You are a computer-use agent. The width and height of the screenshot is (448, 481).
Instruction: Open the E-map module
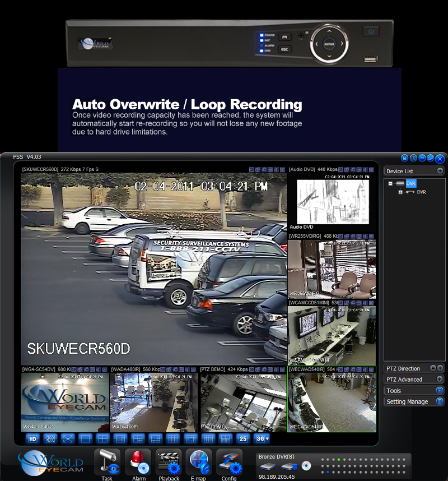198,464
